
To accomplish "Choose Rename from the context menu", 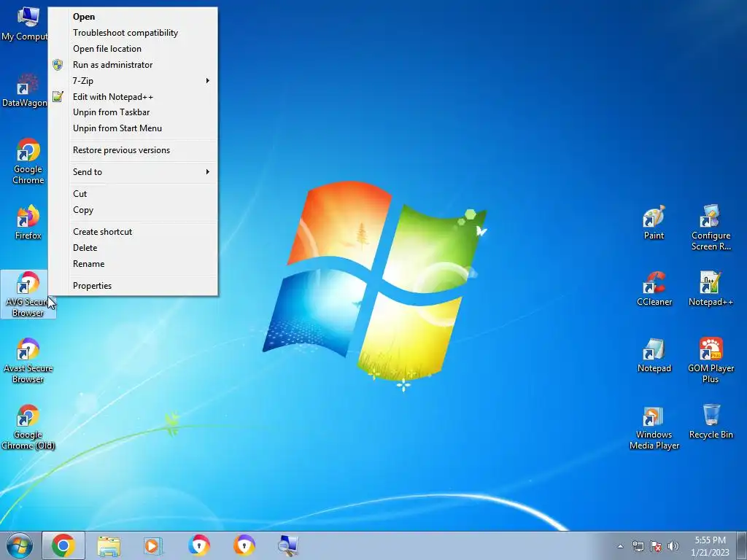I will click(x=133, y=264).
